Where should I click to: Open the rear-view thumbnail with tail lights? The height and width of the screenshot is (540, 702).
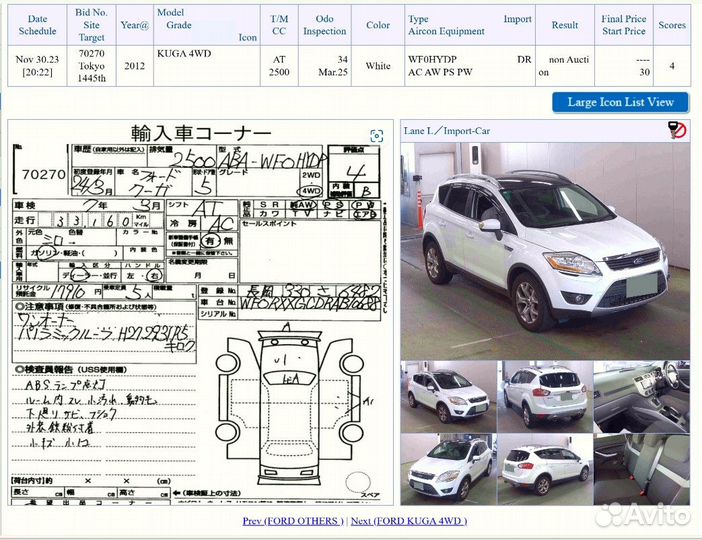coord(545,396)
